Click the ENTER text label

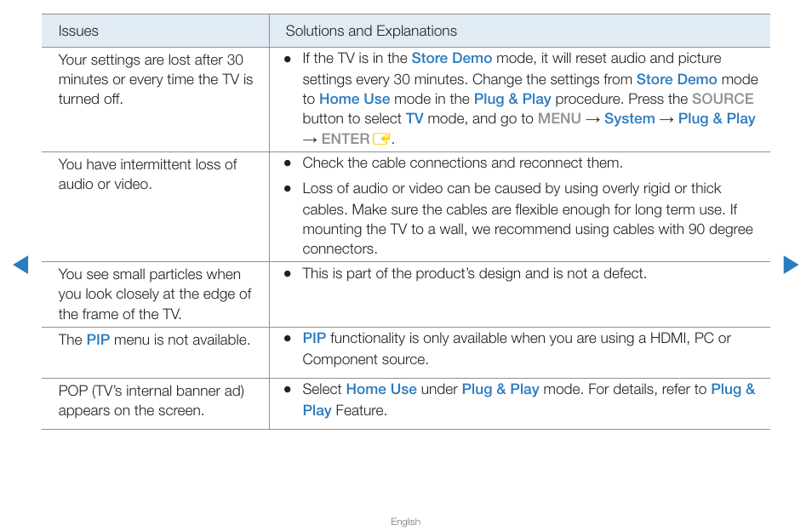pyautogui.click(x=346, y=139)
